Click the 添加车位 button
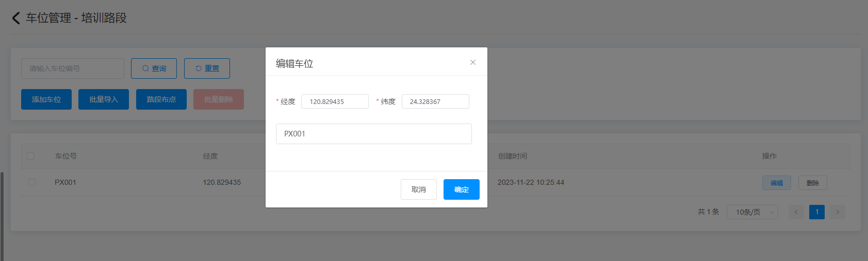 46,99
